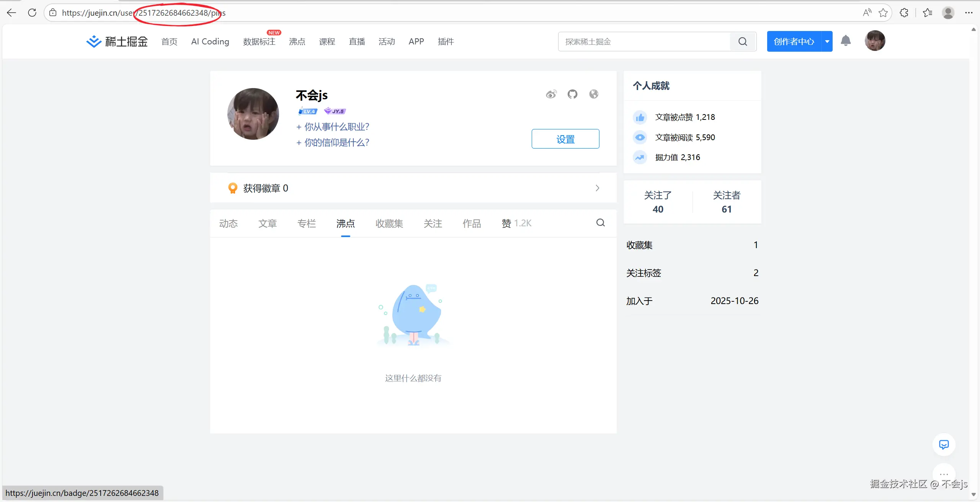Click the 你从事什么职业? link
Viewport: 980px width, 502px height.
click(332, 127)
